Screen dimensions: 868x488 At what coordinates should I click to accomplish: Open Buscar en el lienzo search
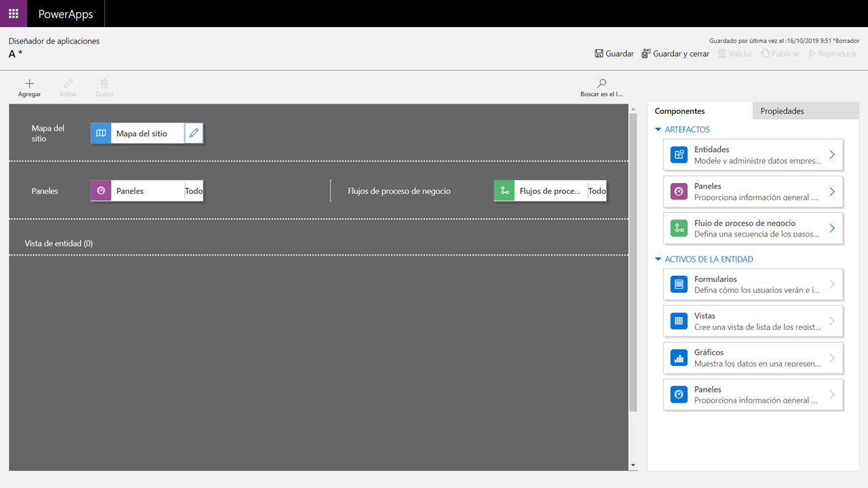(x=601, y=87)
